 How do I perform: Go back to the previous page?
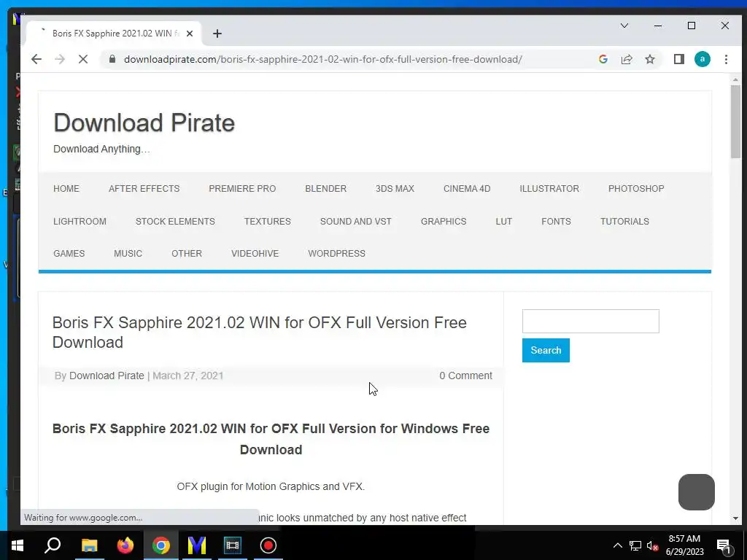pos(36,59)
